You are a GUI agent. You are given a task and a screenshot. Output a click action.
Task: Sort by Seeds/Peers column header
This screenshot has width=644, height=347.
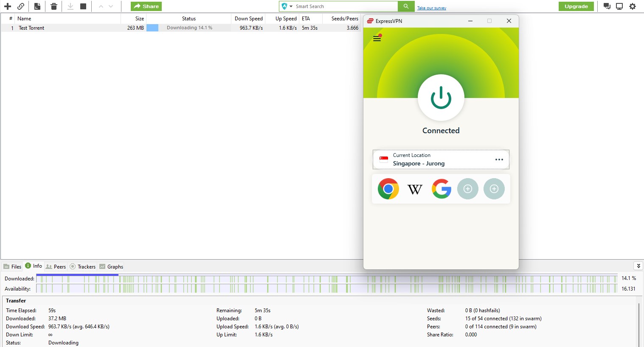click(x=341, y=19)
